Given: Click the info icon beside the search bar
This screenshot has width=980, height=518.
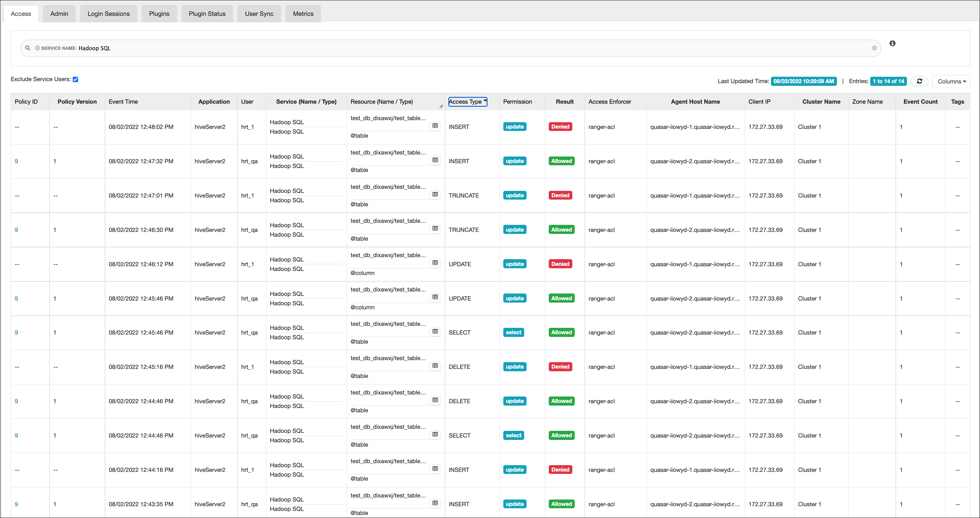Looking at the screenshot, I should click(x=892, y=43).
